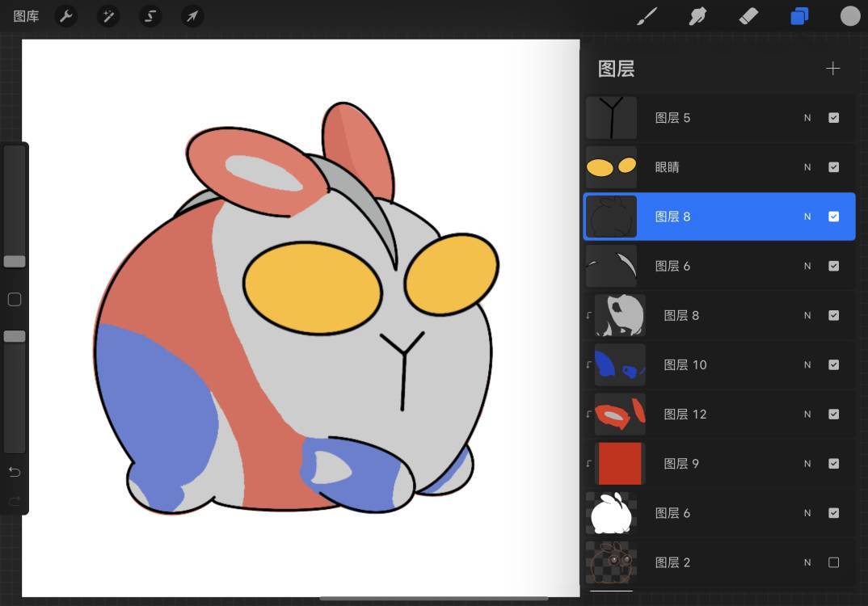Adjust the brush size slider handle

15,261
